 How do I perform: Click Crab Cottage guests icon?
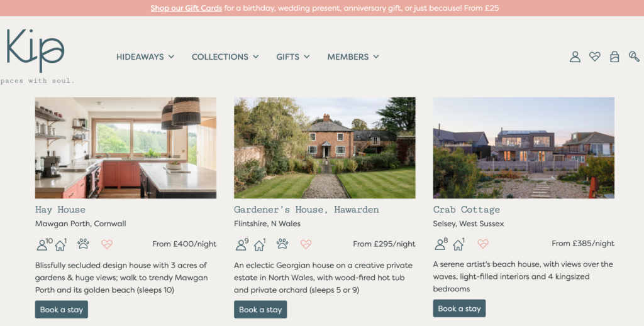point(441,244)
